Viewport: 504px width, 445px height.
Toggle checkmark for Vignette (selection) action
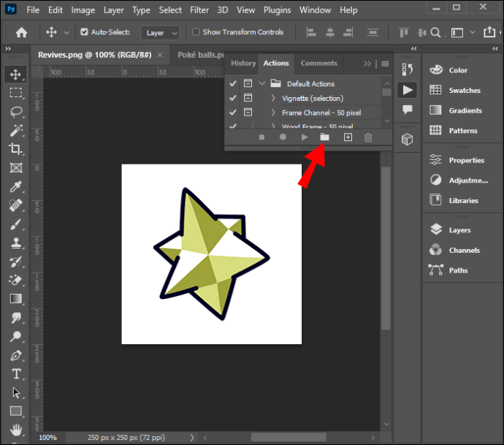[x=233, y=98]
